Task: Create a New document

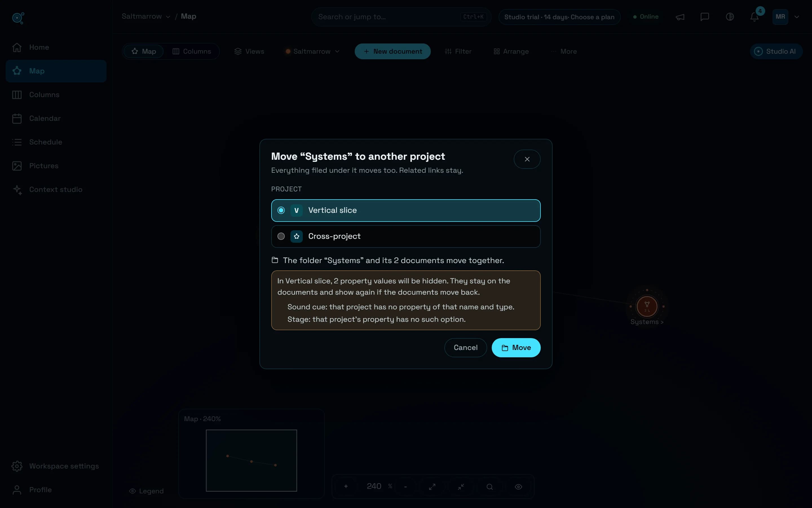Action: pos(392,51)
